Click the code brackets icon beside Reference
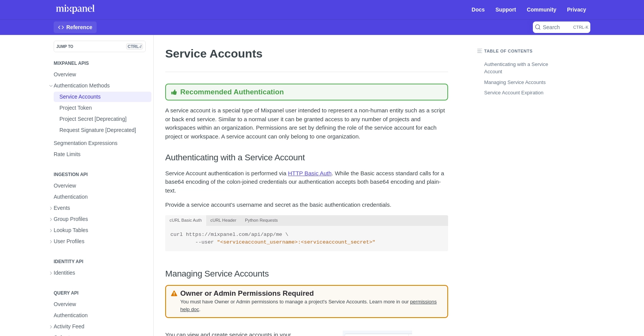 (x=61, y=27)
